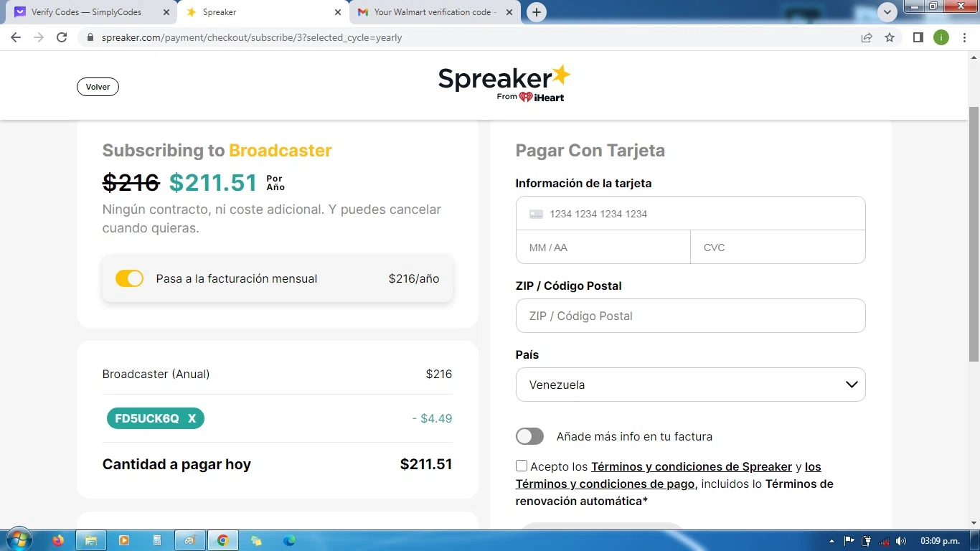
Task: Click the padlock site info icon
Action: coord(90,37)
